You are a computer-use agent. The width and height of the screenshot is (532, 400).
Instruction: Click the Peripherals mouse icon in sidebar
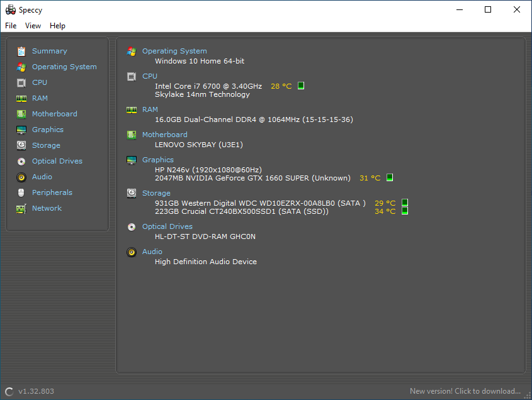click(21, 193)
